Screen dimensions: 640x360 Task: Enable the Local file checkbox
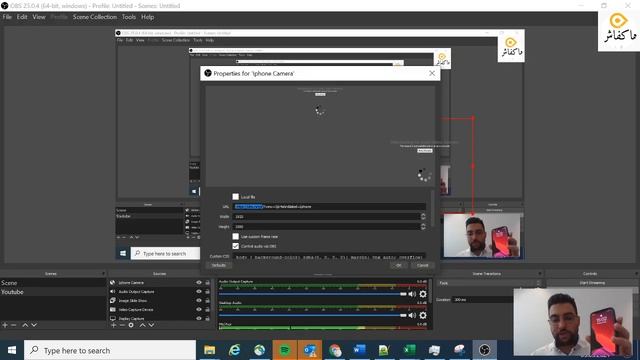tap(236, 197)
